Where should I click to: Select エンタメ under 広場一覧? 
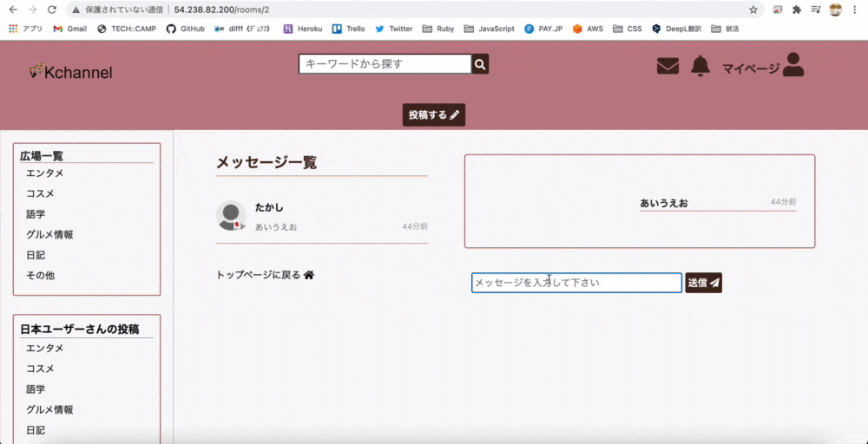(x=45, y=173)
